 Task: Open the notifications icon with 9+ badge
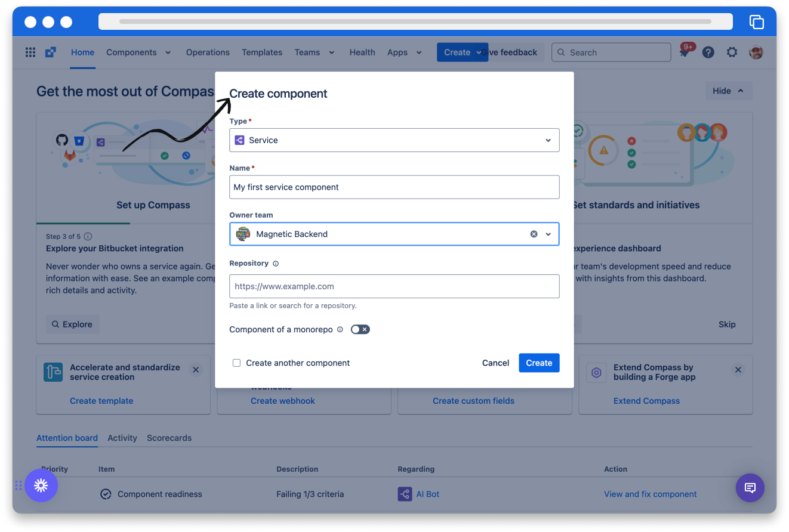[685, 52]
